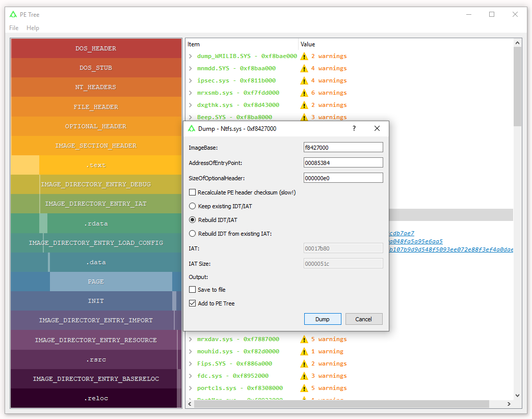The width and height of the screenshot is (532, 419).
Task: Click the PE Tree logo in the Dump dialog title
Action: [x=192, y=128]
